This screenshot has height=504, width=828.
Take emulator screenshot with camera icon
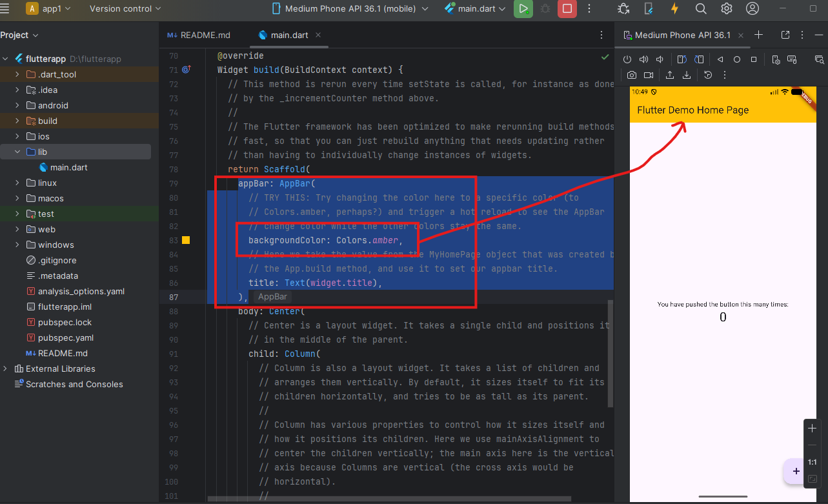tap(632, 76)
